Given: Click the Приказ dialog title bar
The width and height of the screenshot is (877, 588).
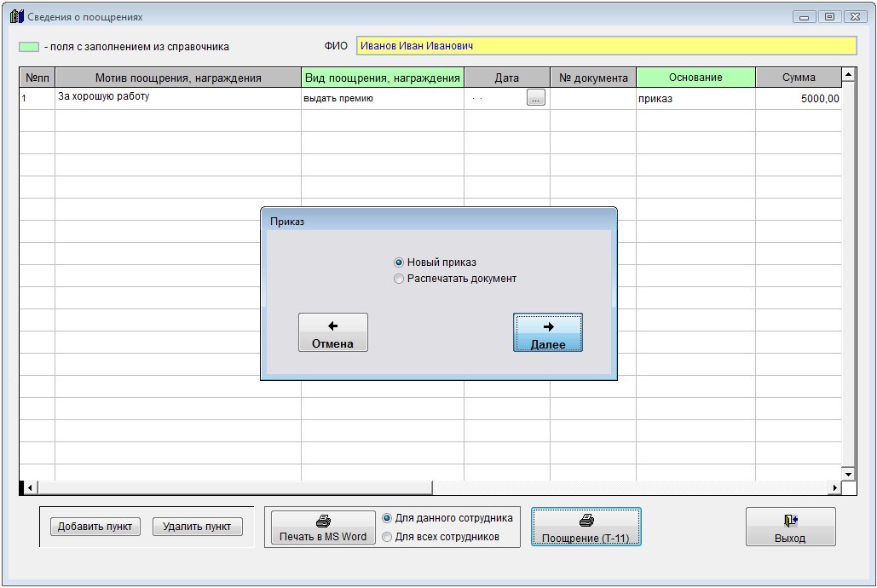Looking at the screenshot, I should coord(439,222).
